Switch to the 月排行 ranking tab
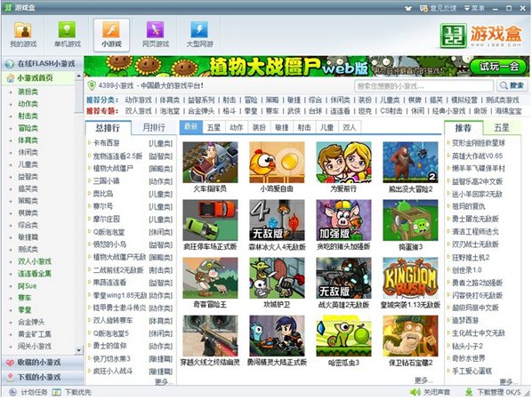This screenshot has width=532, height=400. tap(154, 127)
